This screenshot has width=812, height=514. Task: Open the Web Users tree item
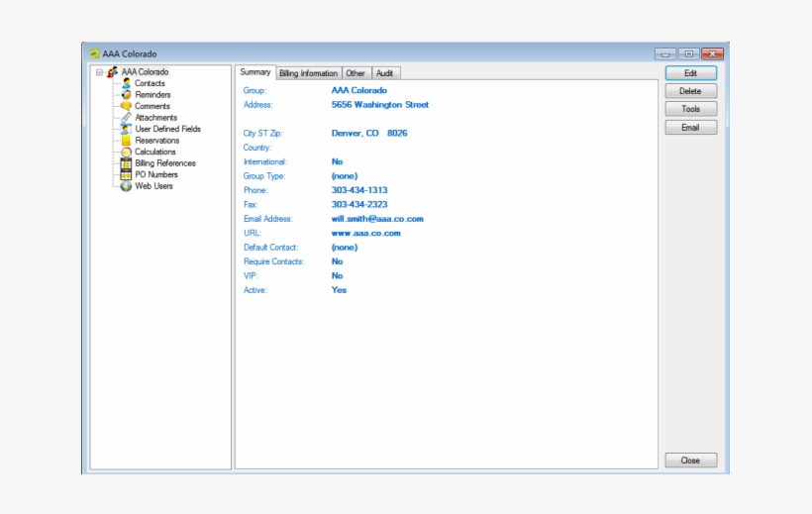click(x=153, y=186)
